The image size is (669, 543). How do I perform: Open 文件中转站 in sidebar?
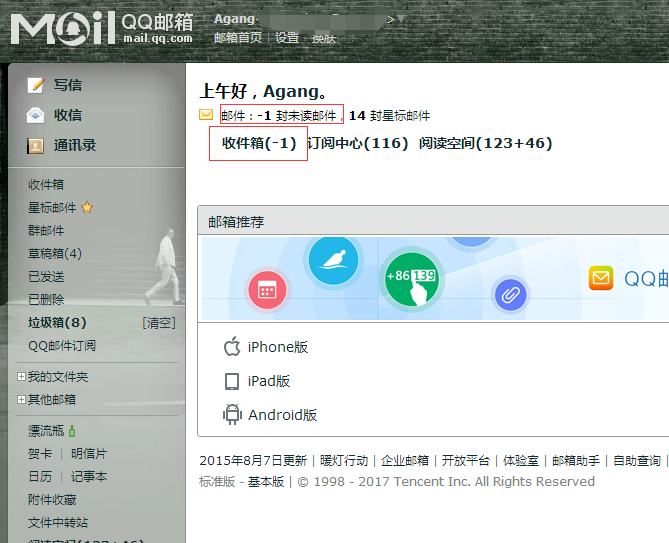tap(58, 523)
